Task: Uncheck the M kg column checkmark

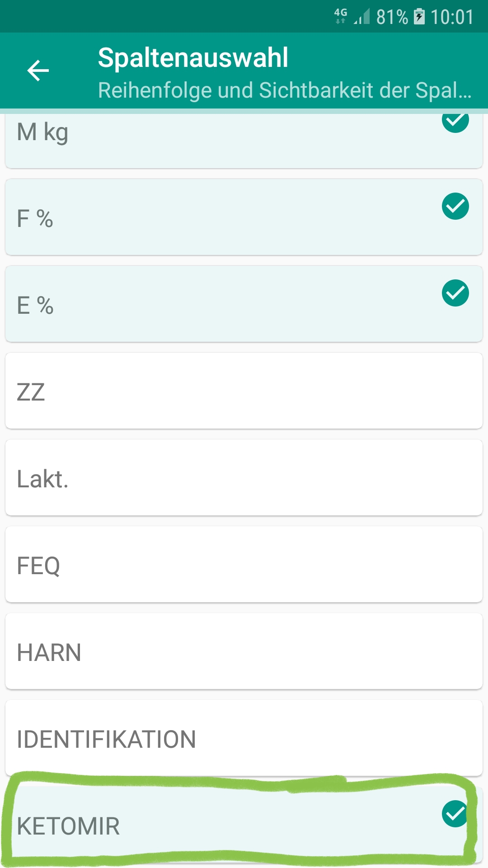Action: (x=455, y=121)
